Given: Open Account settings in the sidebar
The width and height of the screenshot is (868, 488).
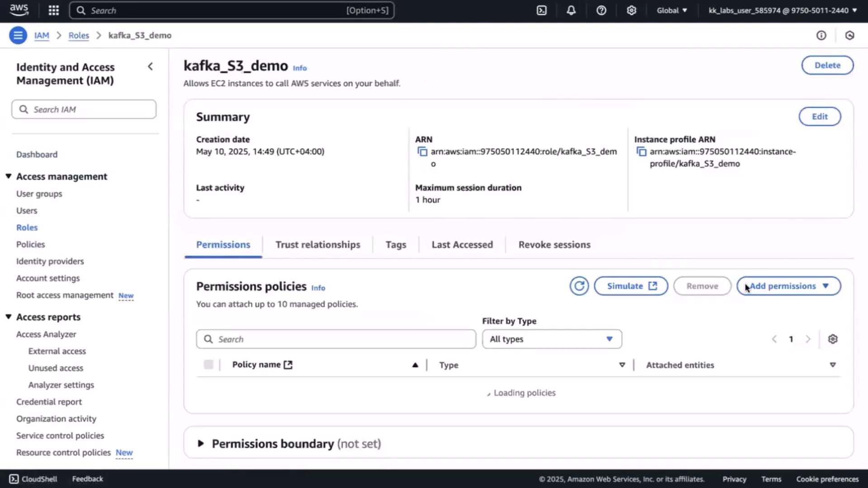Looking at the screenshot, I should click(48, 278).
